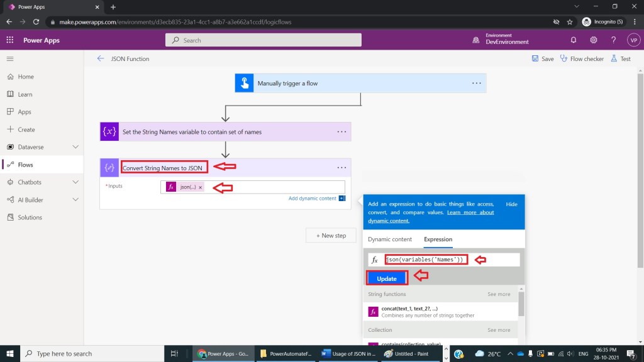Expand the Dataverse navigation section
Viewport: 644px width, 362px height.
point(75,147)
